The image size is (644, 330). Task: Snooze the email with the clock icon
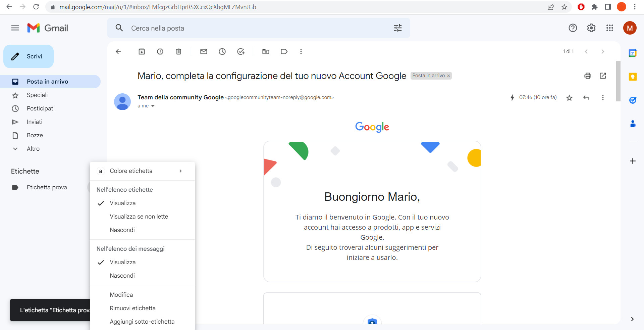pyautogui.click(x=222, y=51)
